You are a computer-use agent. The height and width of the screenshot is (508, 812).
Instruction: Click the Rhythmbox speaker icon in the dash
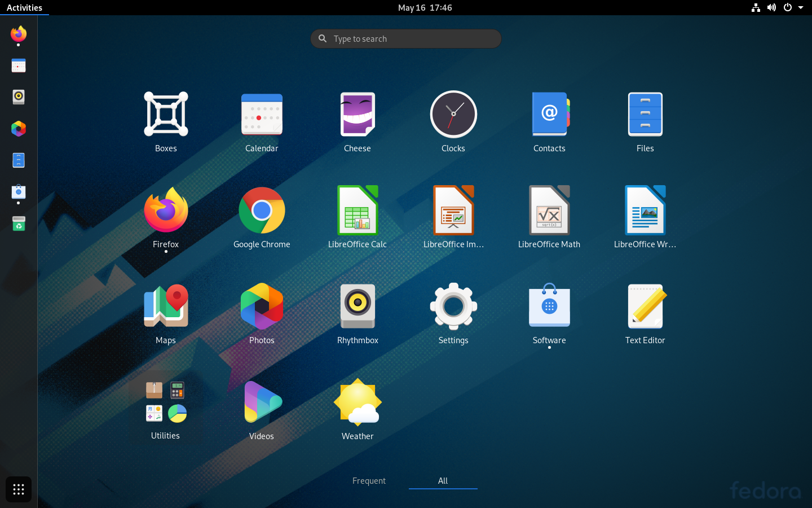coord(19,97)
